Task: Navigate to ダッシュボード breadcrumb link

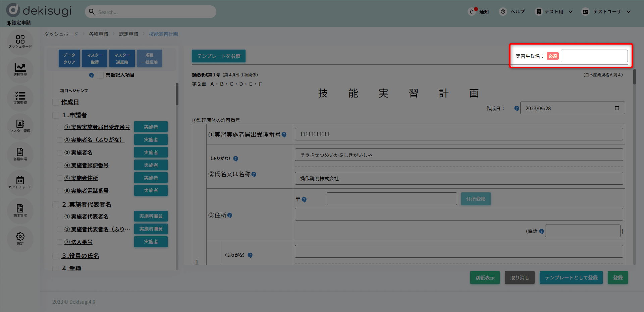Action: [61, 34]
